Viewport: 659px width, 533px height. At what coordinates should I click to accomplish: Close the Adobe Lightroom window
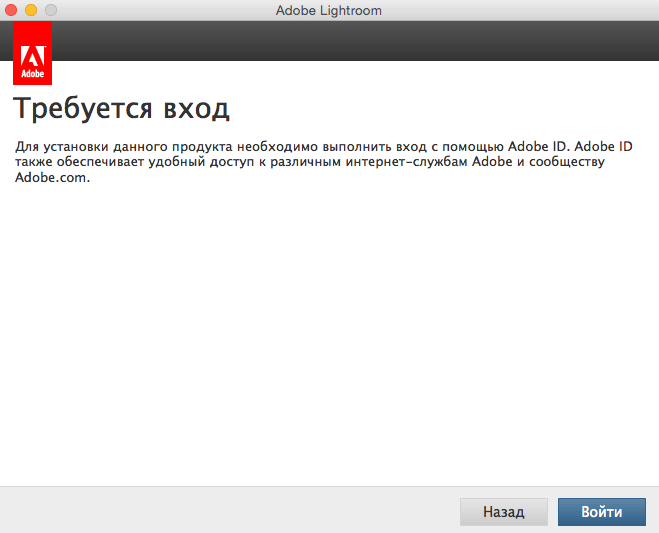point(11,10)
